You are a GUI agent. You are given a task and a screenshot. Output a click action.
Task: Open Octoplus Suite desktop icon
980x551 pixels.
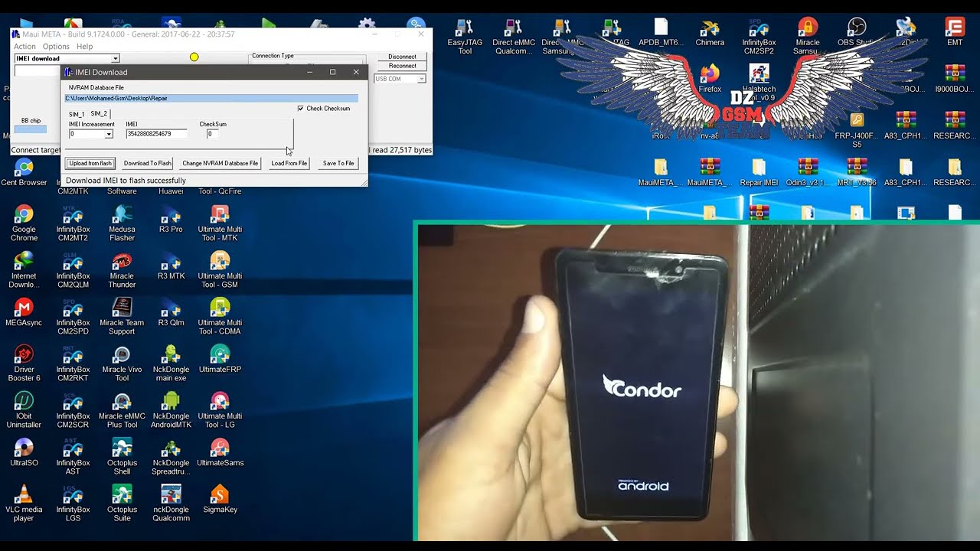(122, 504)
